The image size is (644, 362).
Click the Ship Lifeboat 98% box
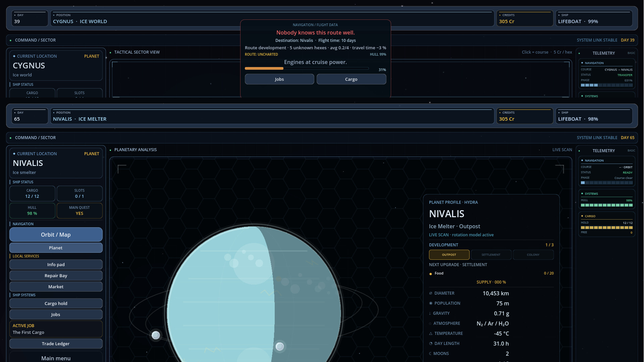[594, 116]
